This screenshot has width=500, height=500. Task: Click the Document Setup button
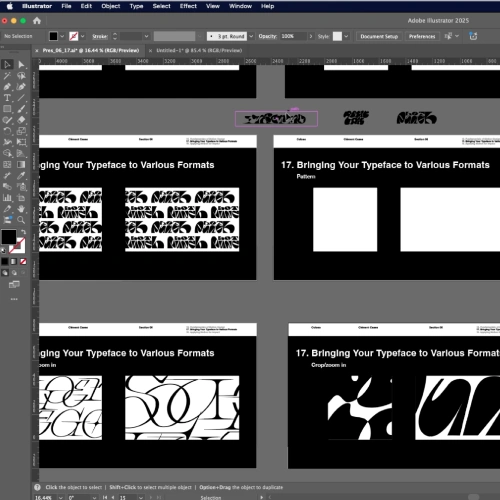pyautogui.click(x=379, y=36)
